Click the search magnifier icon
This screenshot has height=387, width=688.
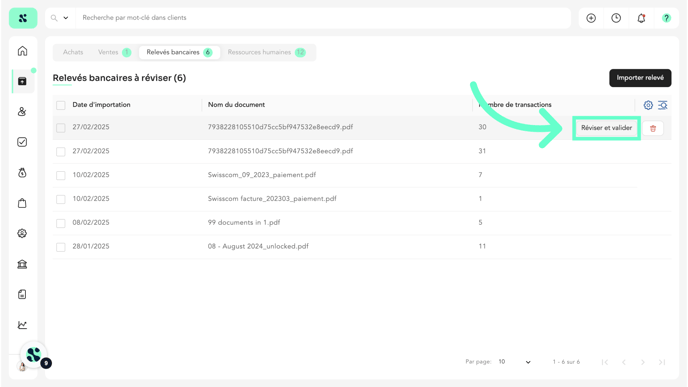point(54,18)
